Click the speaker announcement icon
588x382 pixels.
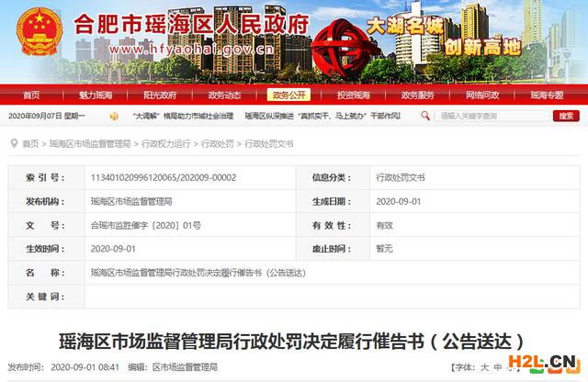115,116
